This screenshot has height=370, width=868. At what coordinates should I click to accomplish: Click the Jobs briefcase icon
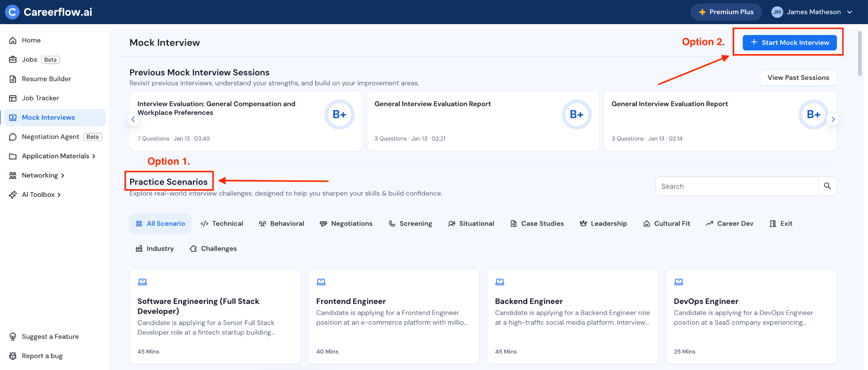[13, 60]
